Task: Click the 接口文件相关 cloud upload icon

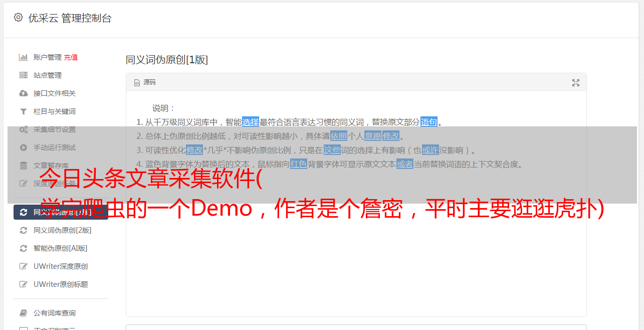Action: coord(23,93)
